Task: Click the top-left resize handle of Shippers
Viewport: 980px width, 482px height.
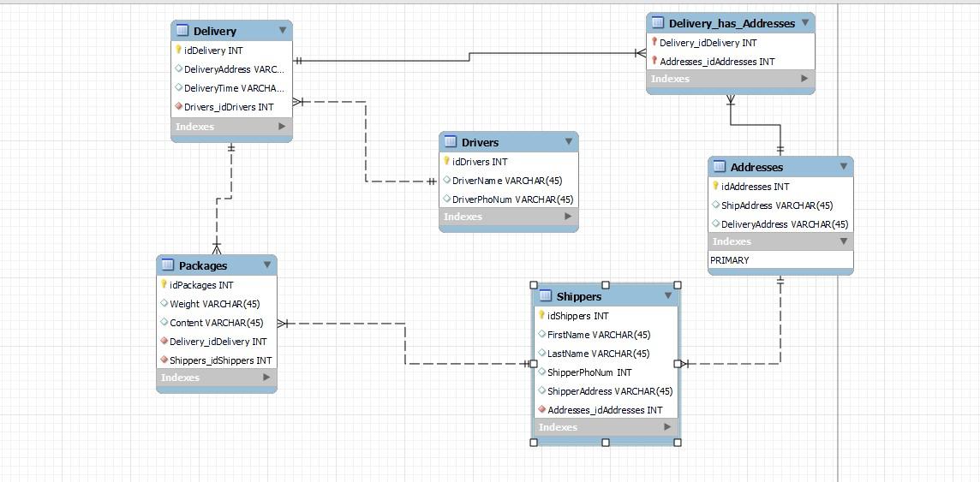Action: click(x=534, y=285)
